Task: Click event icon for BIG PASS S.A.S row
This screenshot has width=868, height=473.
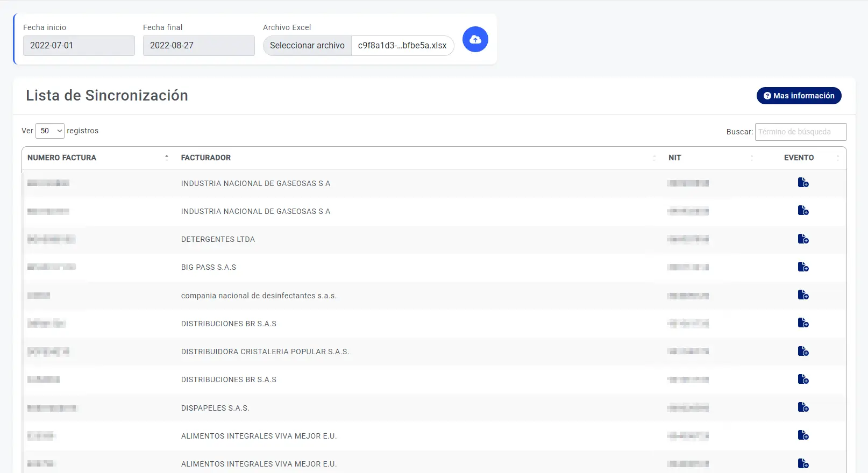Action: coord(803,267)
